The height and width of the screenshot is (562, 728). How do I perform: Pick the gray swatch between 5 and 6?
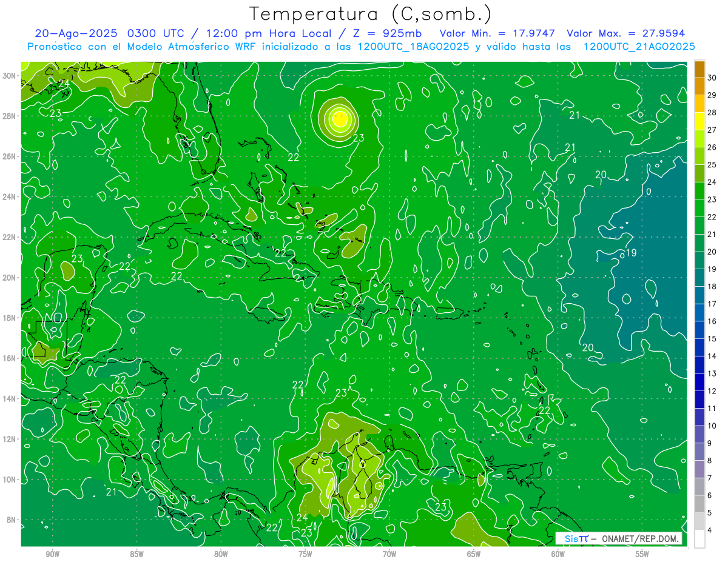pyautogui.click(x=699, y=504)
